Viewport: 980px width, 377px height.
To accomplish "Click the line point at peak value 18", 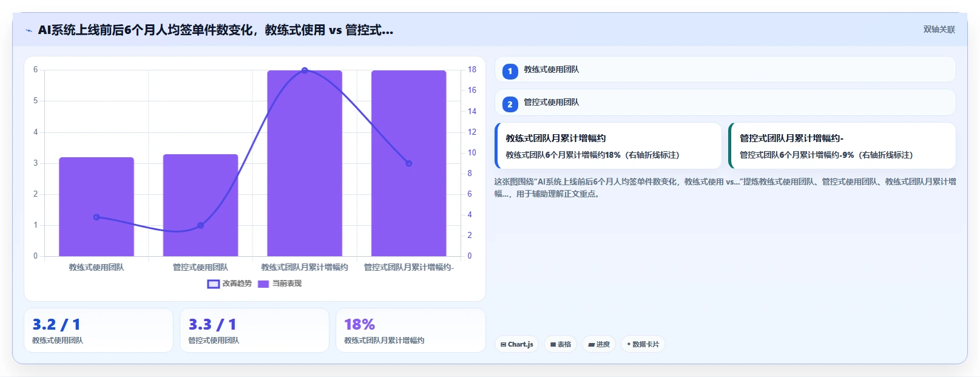I will click(x=305, y=70).
